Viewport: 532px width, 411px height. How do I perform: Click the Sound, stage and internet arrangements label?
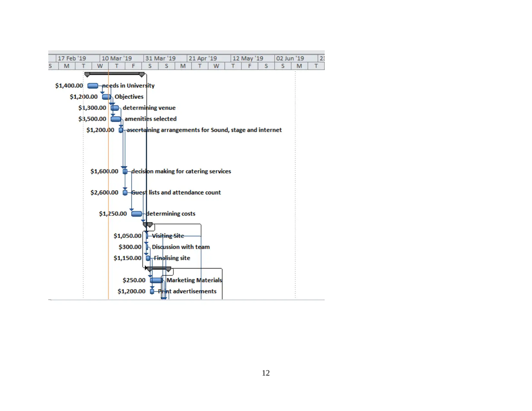[204, 130]
